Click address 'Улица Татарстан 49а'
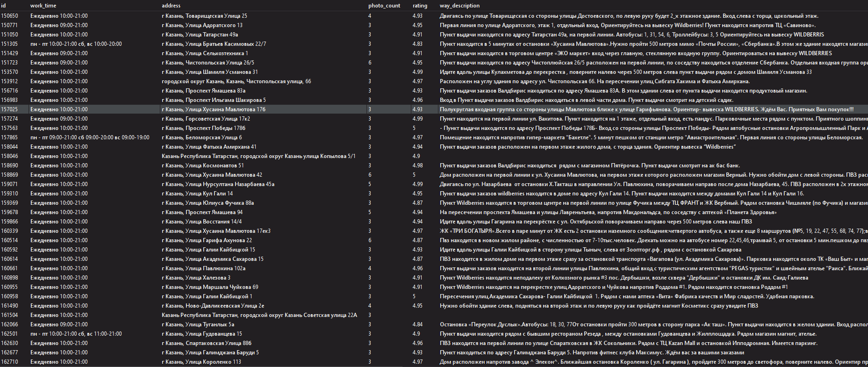Screen dimensions: 868x367 tap(212, 35)
